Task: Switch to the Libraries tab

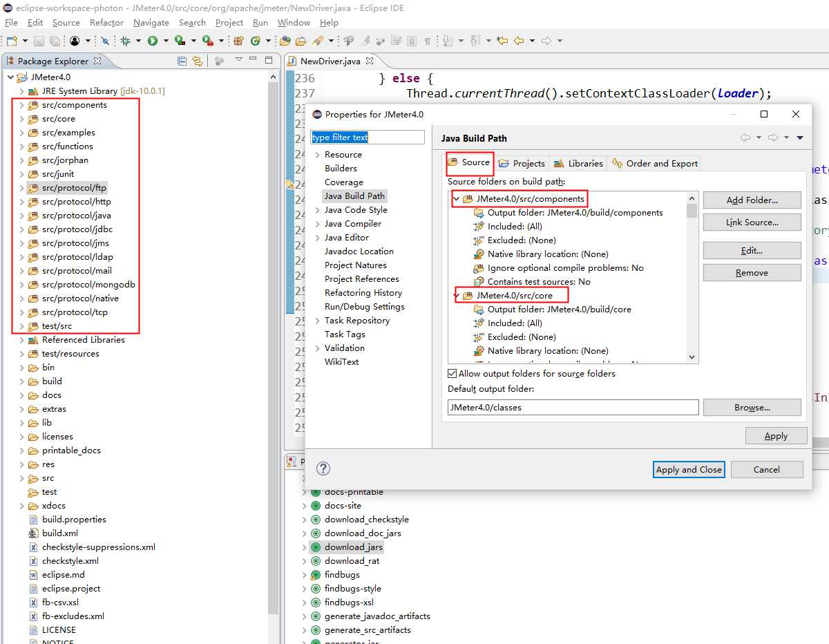Action: click(579, 163)
